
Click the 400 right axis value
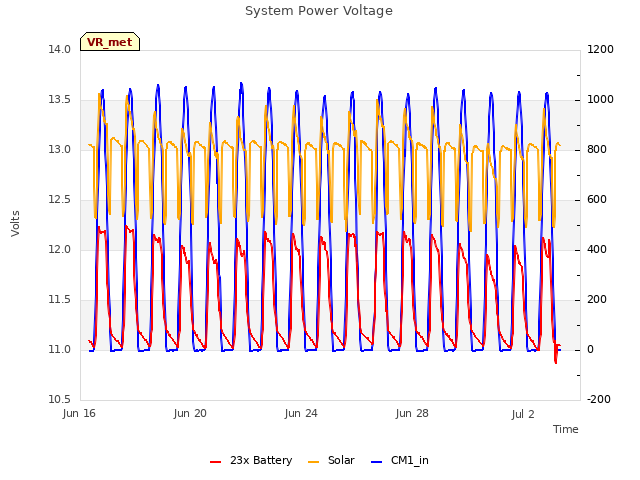tap(597, 249)
